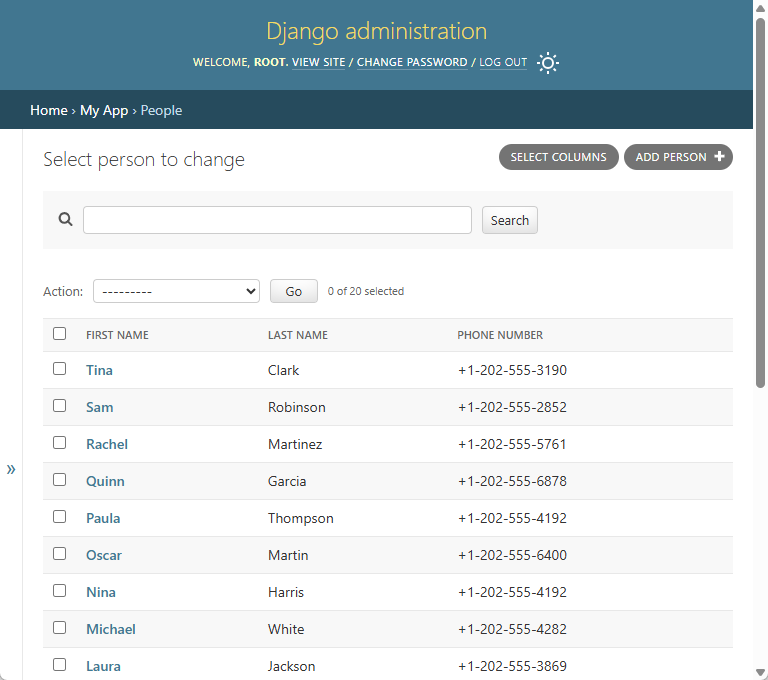Go to Home breadcrumb
This screenshot has width=768, height=680.
48,110
